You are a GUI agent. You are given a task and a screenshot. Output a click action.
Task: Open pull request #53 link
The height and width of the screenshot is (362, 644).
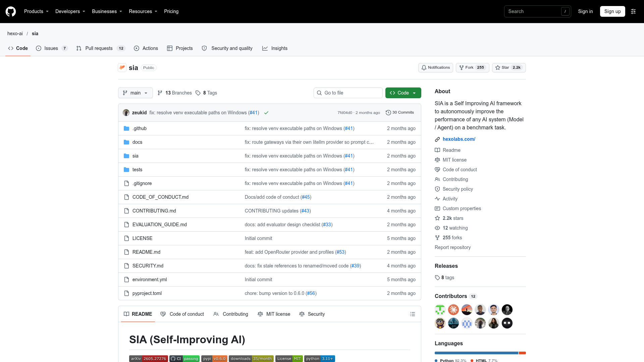[x=340, y=252]
